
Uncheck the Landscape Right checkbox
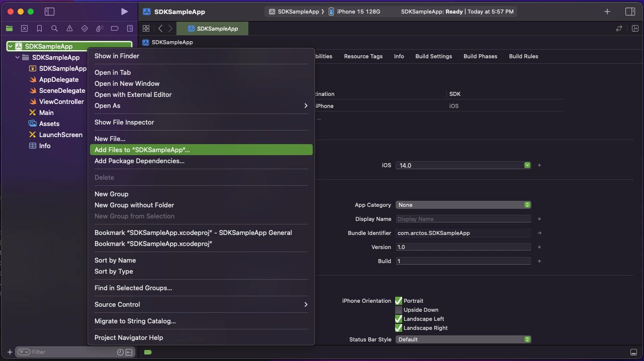(399, 328)
